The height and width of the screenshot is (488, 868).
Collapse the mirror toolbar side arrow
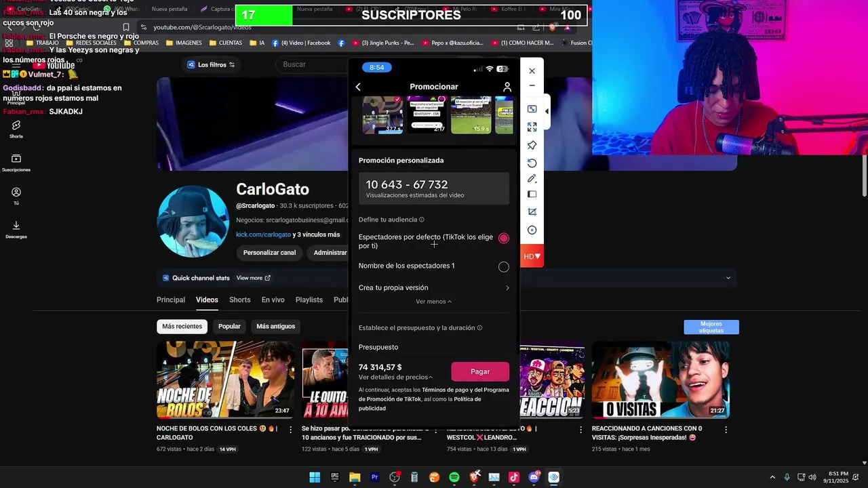[x=547, y=112]
